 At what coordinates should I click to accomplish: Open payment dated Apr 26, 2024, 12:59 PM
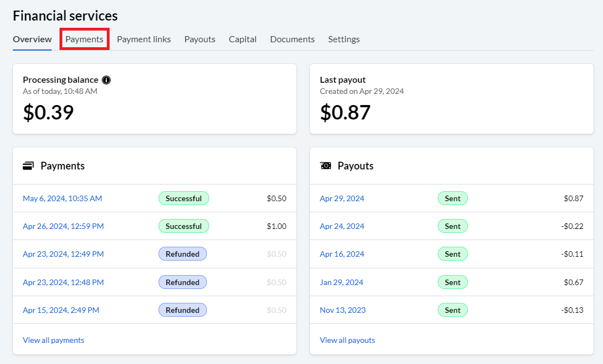pyautogui.click(x=63, y=226)
